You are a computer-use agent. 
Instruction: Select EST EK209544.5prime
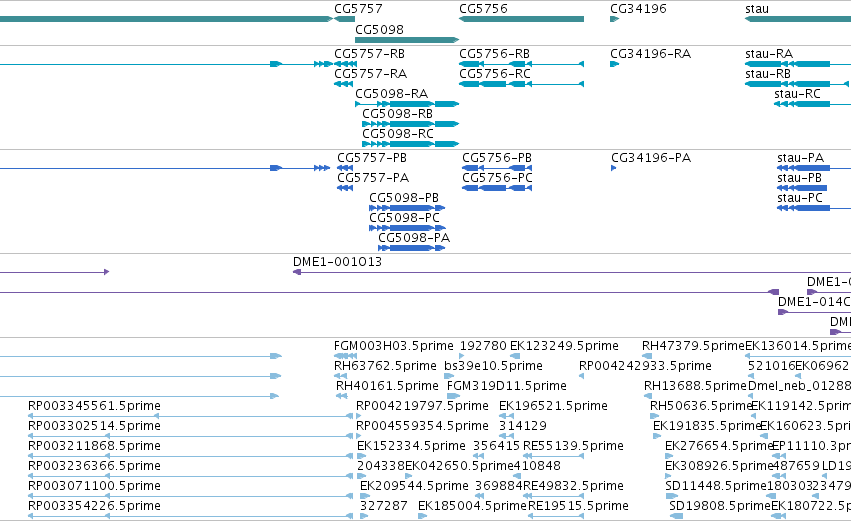tap(414, 486)
